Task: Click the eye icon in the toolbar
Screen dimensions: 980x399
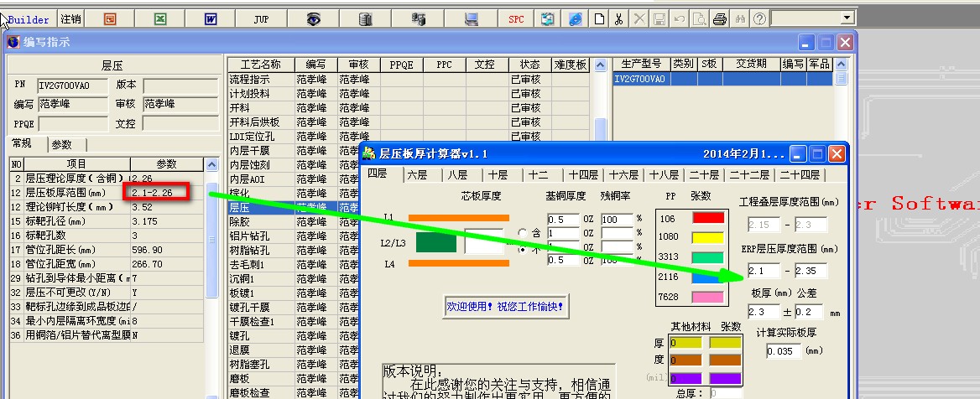Action: [x=313, y=19]
